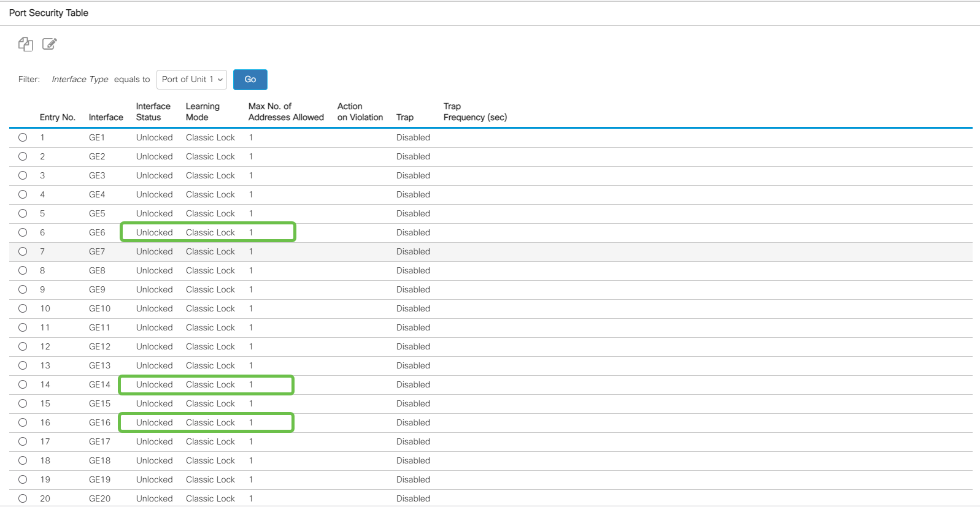Pick the radio button for GE18

23,460
